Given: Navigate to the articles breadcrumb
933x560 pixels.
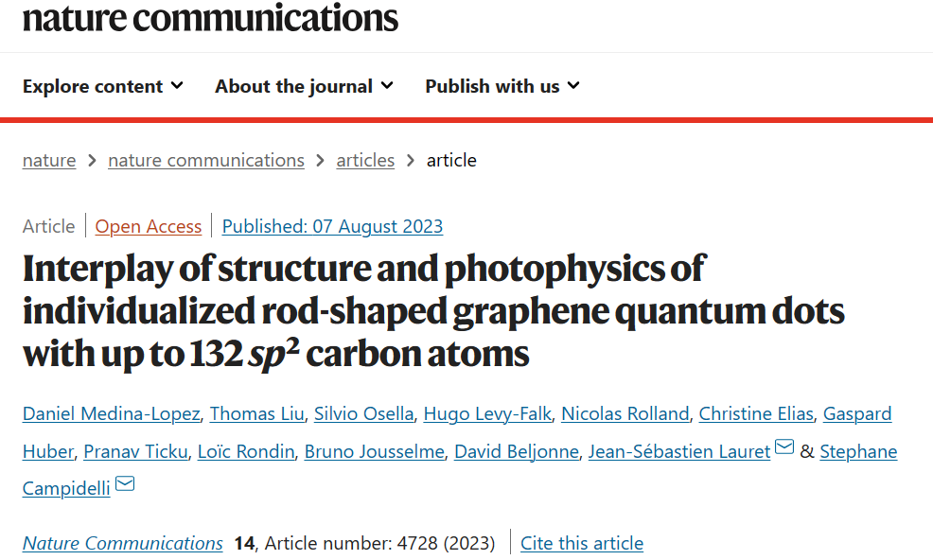Looking at the screenshot, I should tap(365, 160).
